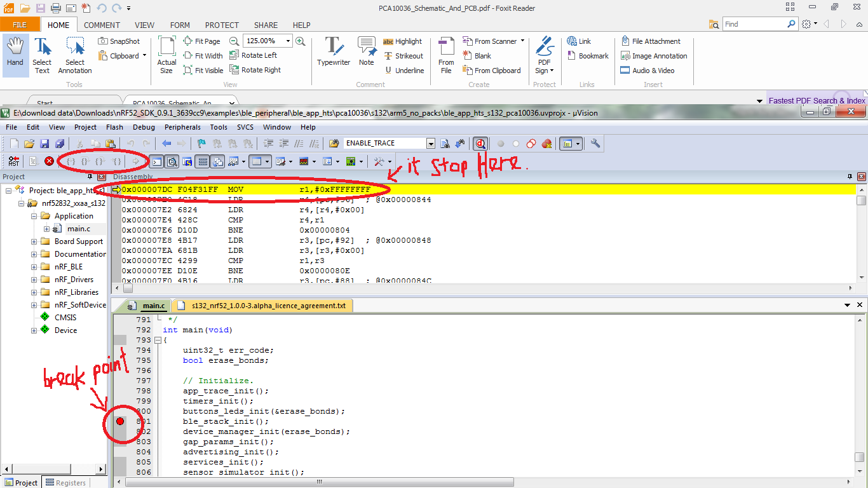Click Kill All Breakpoints icon
The image size is (868, 488).
coord(546,144)
